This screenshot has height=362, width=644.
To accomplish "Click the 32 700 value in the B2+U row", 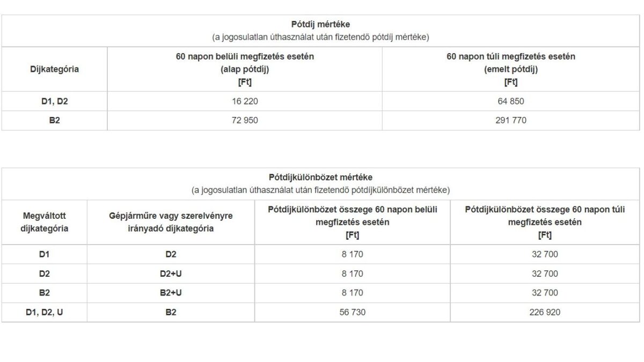I will [x=545, y=293].
